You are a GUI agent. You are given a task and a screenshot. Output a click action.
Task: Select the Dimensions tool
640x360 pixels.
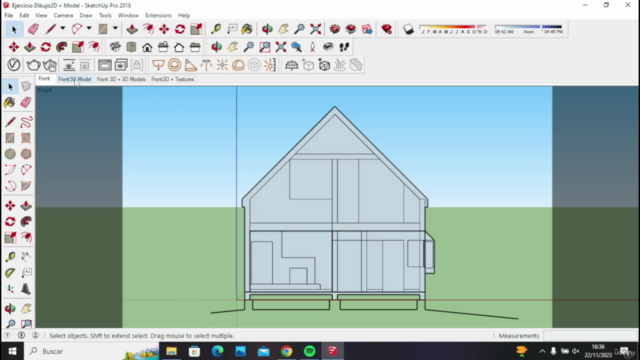(x=26, y=256)
